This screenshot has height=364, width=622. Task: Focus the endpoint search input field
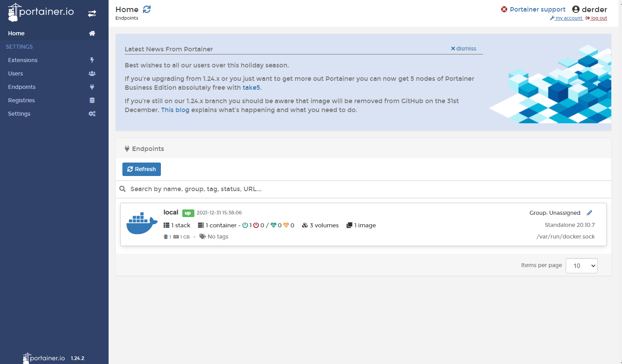click(x=369, y=189)
